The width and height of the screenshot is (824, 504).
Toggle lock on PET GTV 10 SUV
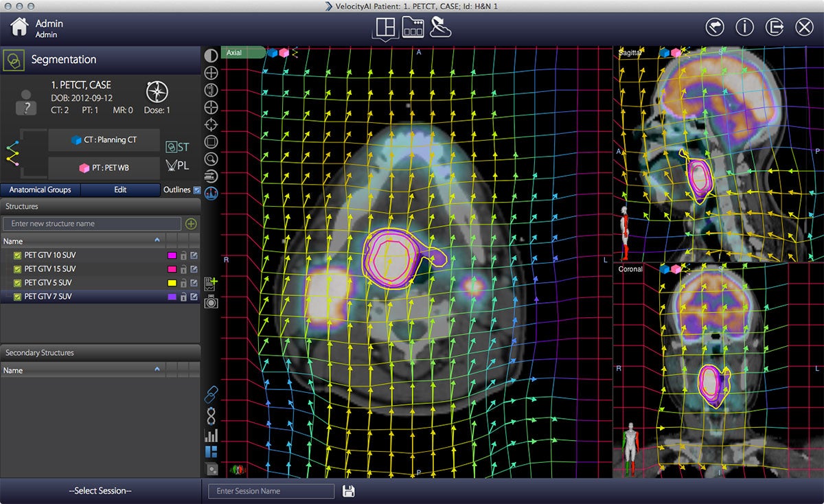(x=183, y=255)
